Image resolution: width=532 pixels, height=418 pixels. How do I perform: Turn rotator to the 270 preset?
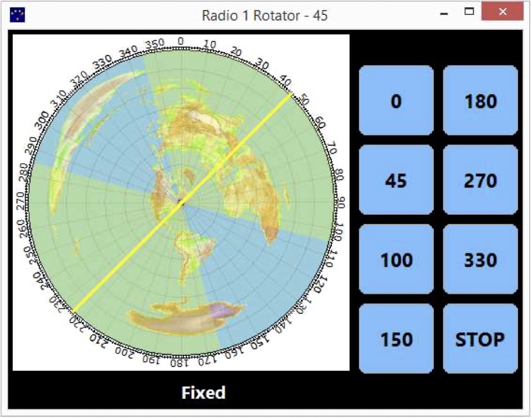coord(480,180)
